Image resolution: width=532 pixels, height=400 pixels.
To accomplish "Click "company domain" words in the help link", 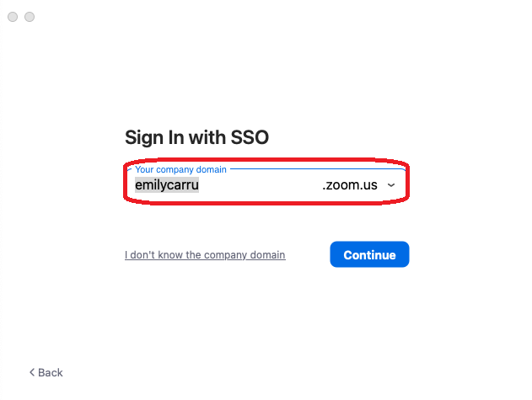I will point(245,255).
